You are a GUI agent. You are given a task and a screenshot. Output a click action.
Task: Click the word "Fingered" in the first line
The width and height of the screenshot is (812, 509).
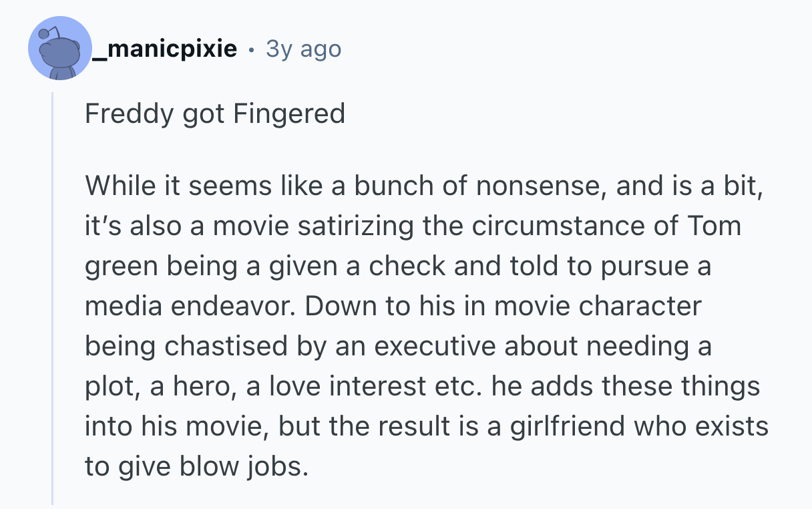[289, 114]
